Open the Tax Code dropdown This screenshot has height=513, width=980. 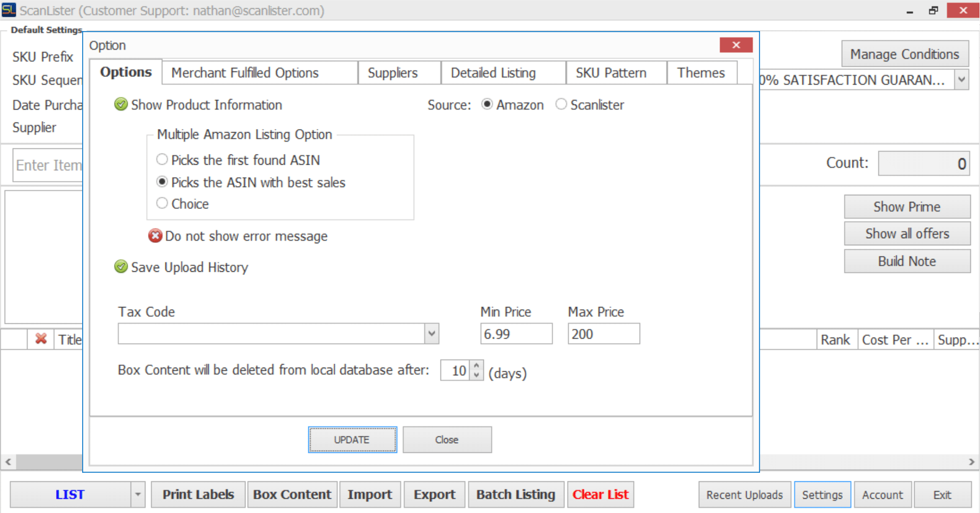[432, 334]
